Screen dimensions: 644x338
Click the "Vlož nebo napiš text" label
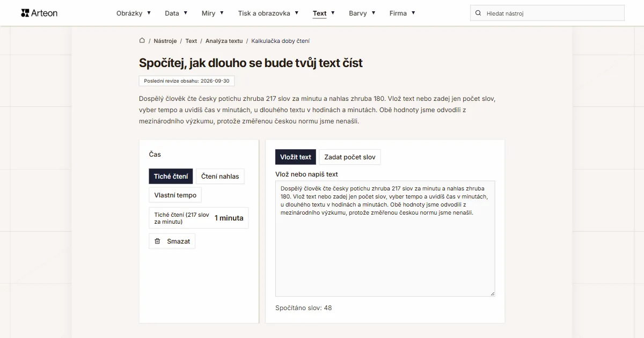coord(307,174)
